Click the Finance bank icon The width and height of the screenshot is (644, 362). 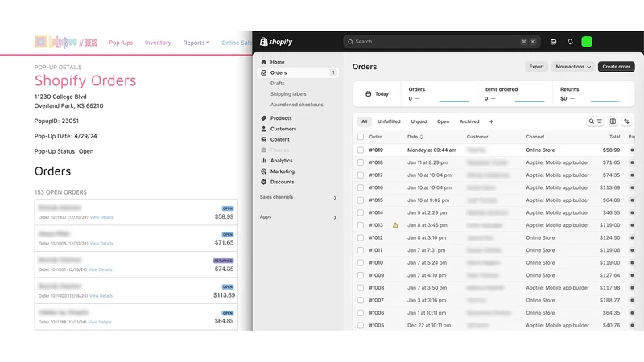click(264, 150)
